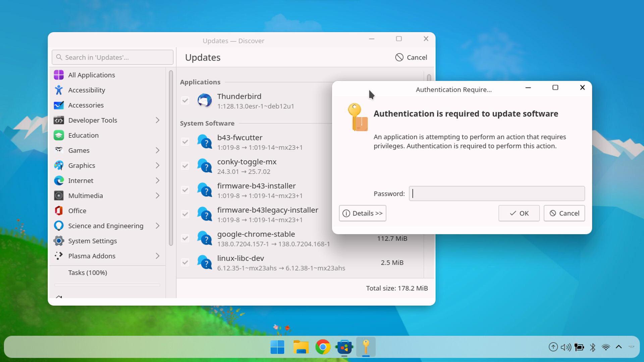Uncheck the Thunderbird update checkbox
Image resolution: width=644 pixels, height=362 pixels.
185,101
